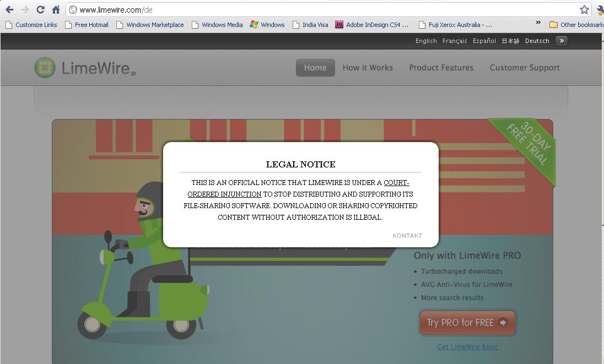Open the Windows Marketplace bookmark
The height and width of the screenshot is (364, 604).
click(x=150, y=25)
